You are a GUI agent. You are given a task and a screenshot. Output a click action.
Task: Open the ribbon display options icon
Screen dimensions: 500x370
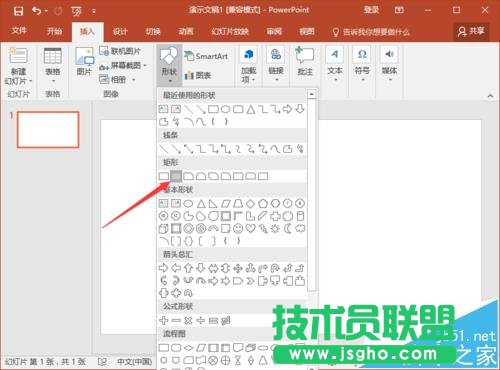[399, 10]
